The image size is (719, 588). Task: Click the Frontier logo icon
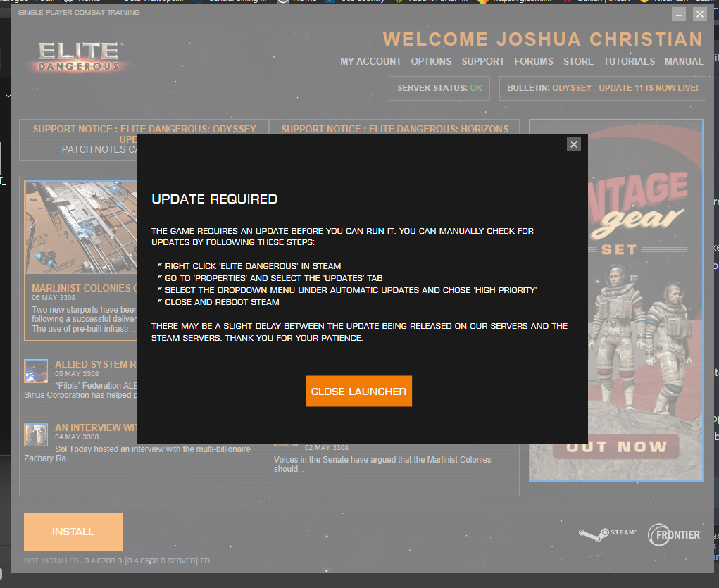point(674,534)
